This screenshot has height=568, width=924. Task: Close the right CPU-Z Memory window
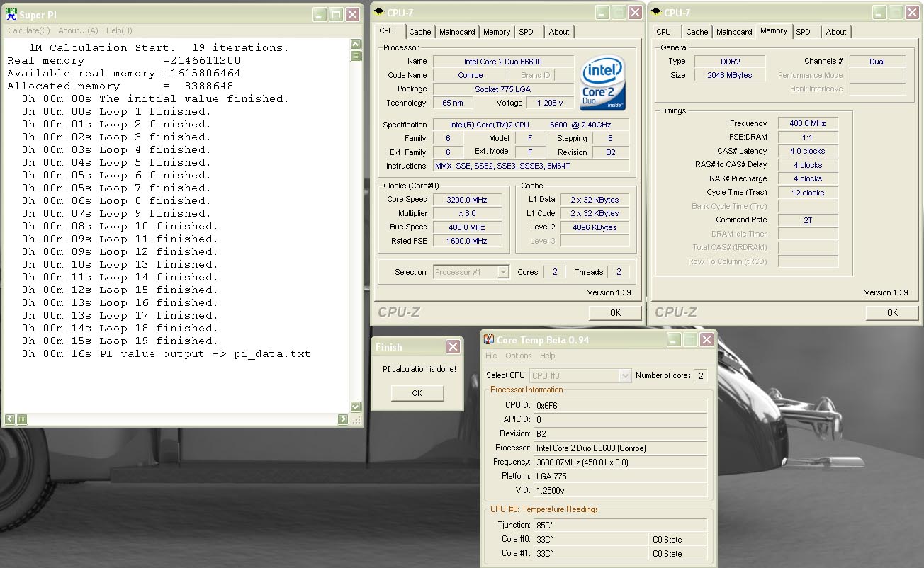(x=912, y=13)
